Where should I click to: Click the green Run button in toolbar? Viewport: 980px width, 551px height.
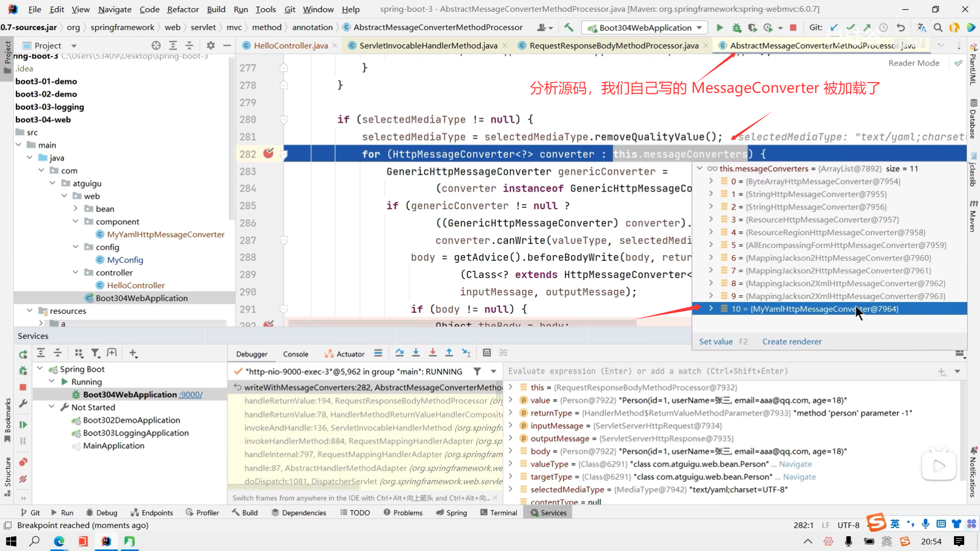(x=720, y=28)
